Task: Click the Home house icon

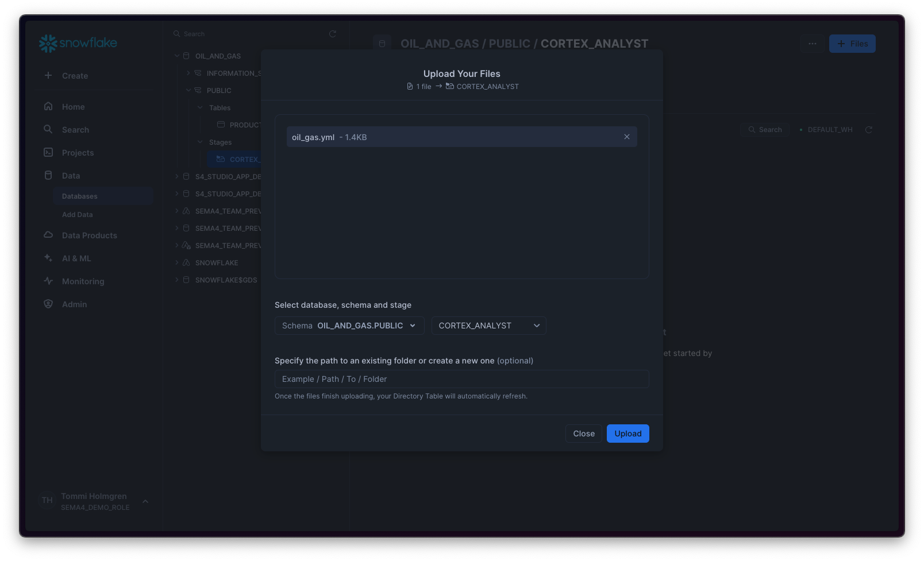Action: coord(48,106)
